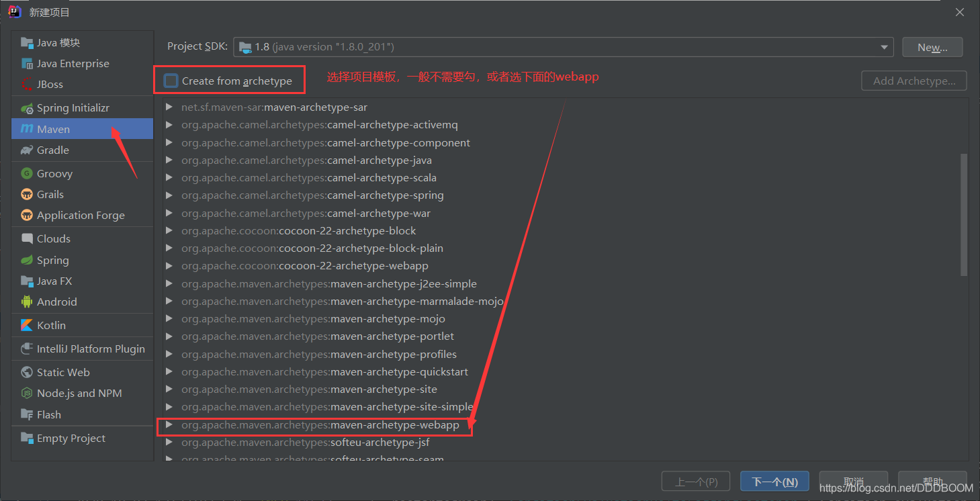
Task: Click the Node.js and NPM icon
Action: click(x=27, y=394)
